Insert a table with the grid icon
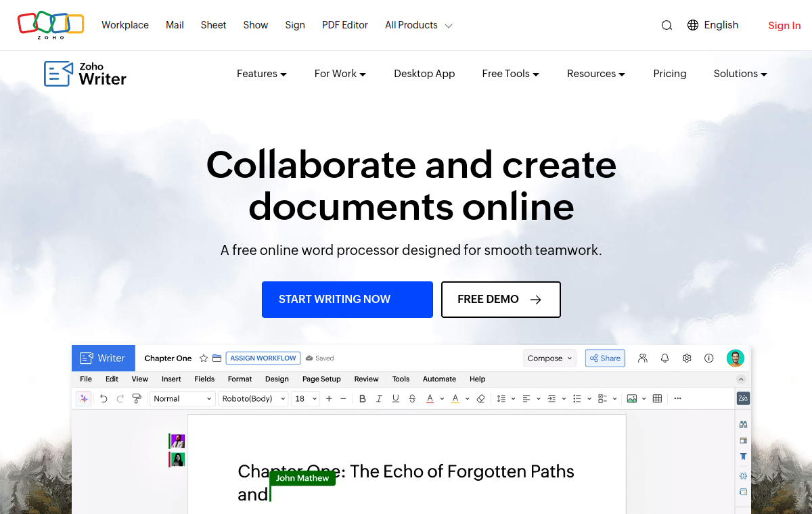812x514 pixels. tap(657, 398)
